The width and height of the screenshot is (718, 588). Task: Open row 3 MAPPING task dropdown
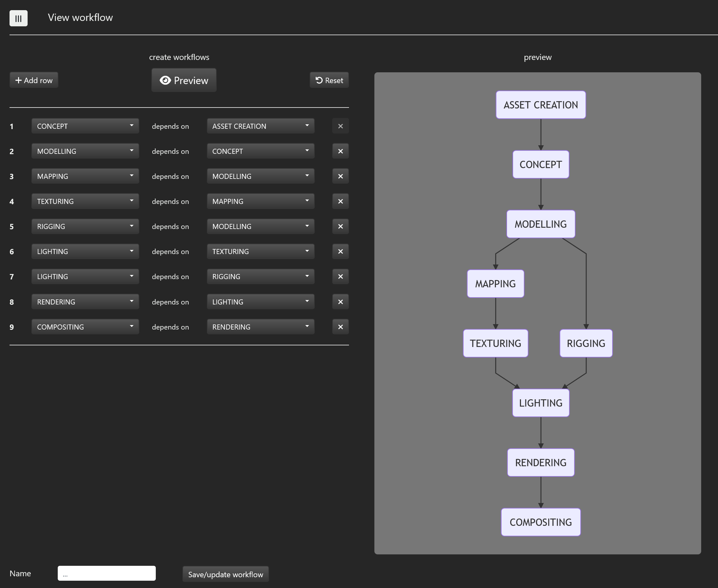(85, 176)
